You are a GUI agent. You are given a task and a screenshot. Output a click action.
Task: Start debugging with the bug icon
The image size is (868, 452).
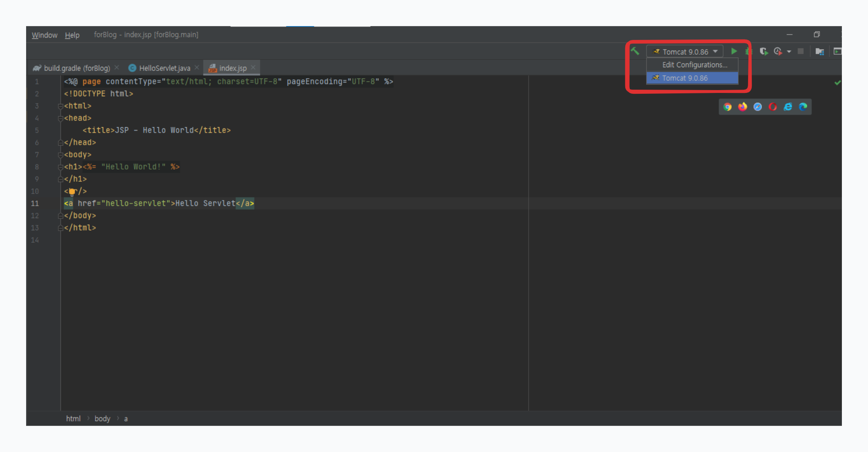[748, 51]
